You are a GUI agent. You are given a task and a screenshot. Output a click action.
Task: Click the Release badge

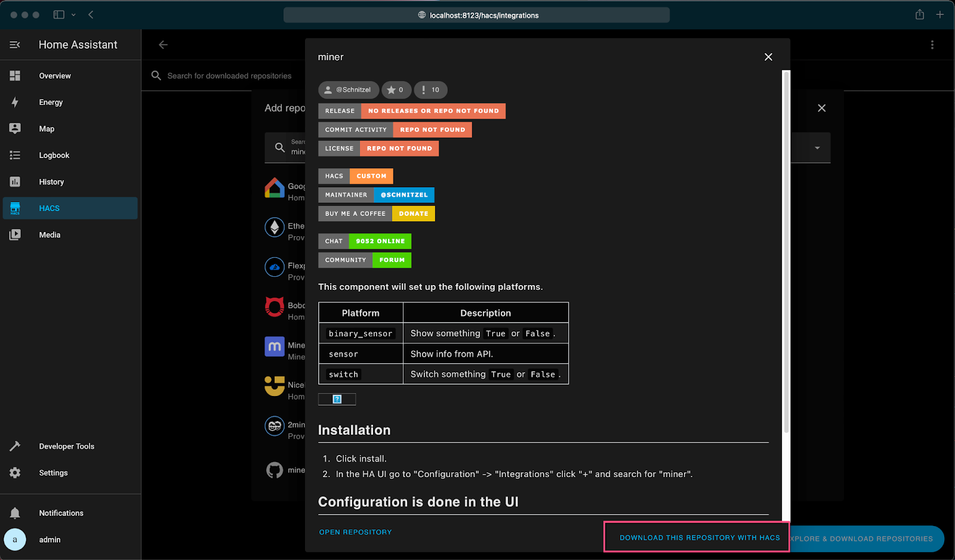pos(412,111)
